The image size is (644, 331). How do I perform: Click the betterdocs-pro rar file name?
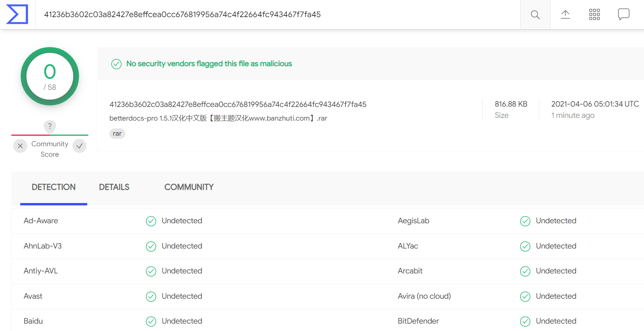pyautogui.click(x=218, y=118)
